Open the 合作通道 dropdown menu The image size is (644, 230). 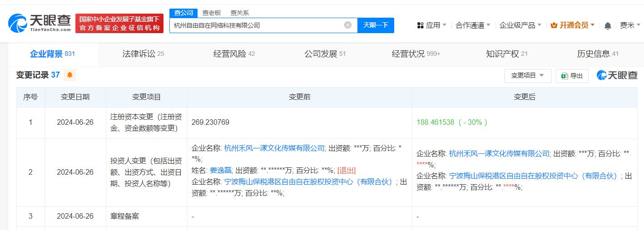tap(473, 25)
